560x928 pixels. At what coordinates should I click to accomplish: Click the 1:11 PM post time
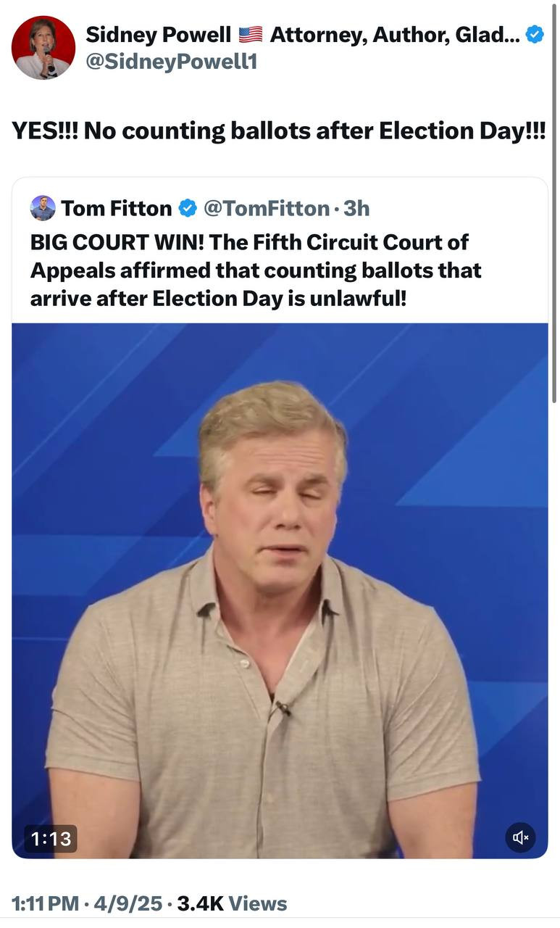point(45,903)
